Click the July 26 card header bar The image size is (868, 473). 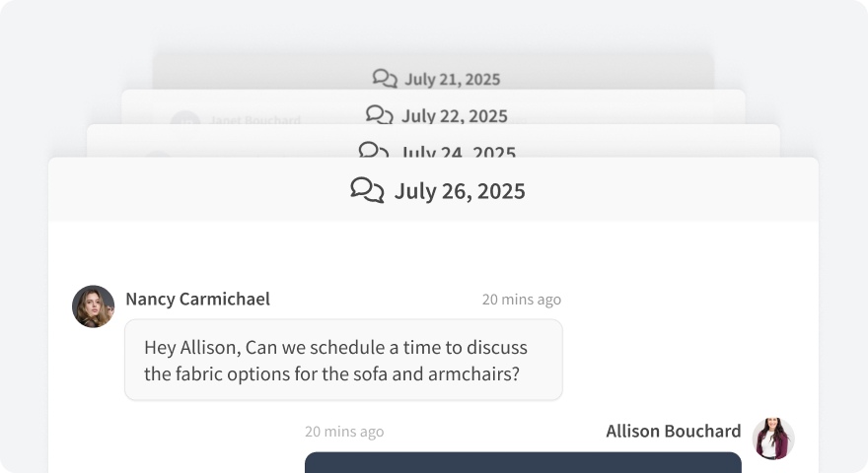click(671, 190)
